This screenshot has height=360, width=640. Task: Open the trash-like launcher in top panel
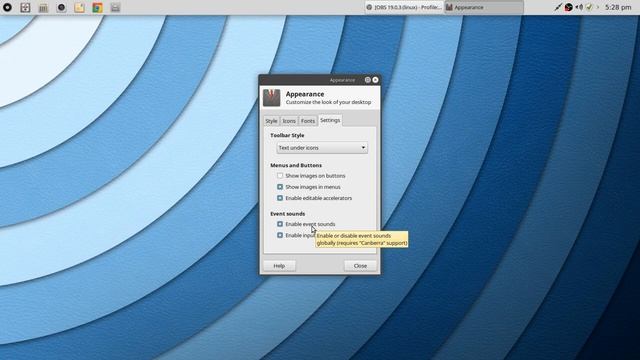tap(43, 7)
